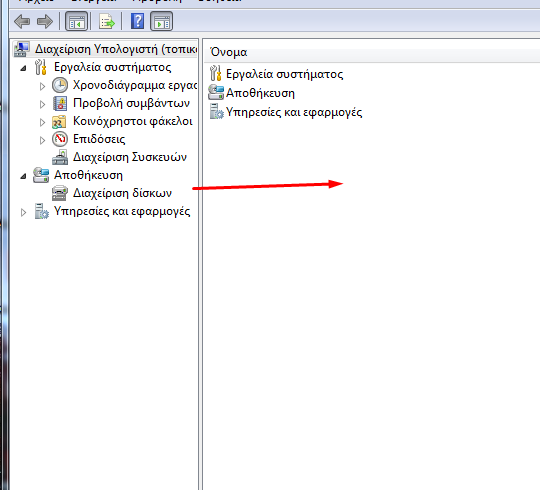Select Διαχείριση δίσκων in the tree
Viewport: 540px width, 490px height.
point(122,193)
